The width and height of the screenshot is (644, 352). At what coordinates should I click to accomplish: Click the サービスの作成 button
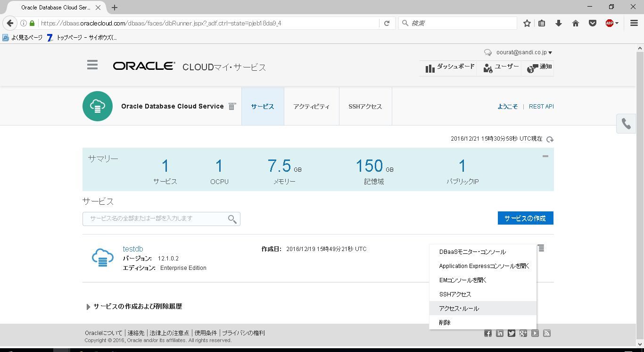525,218
